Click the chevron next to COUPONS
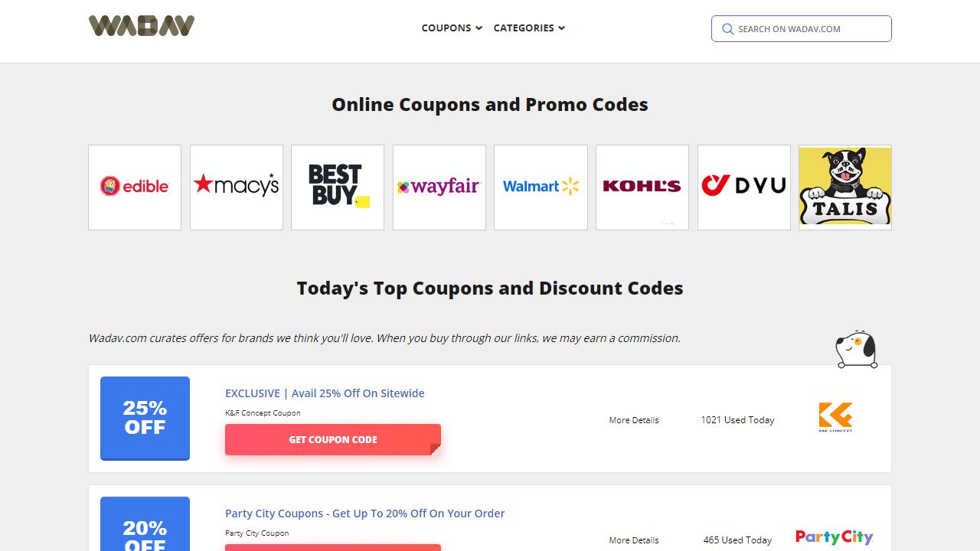980x551 pixels. tap(479, 28)
